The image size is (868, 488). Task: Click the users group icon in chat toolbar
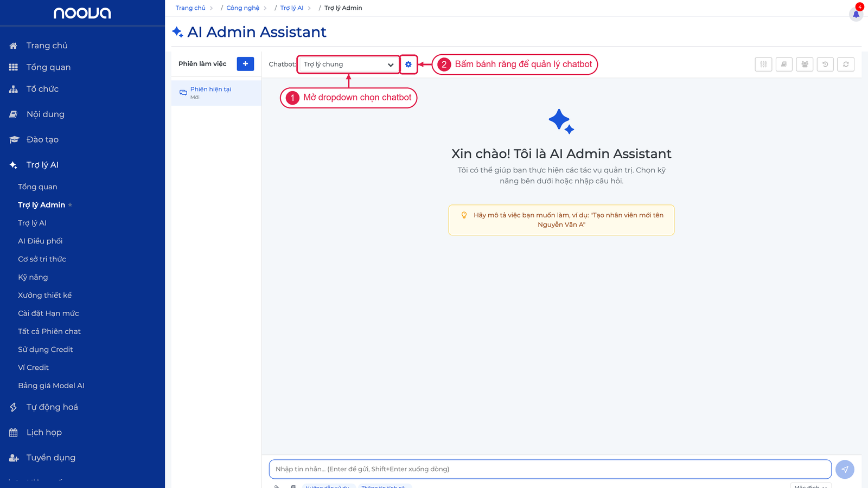[x=805, y=65]
